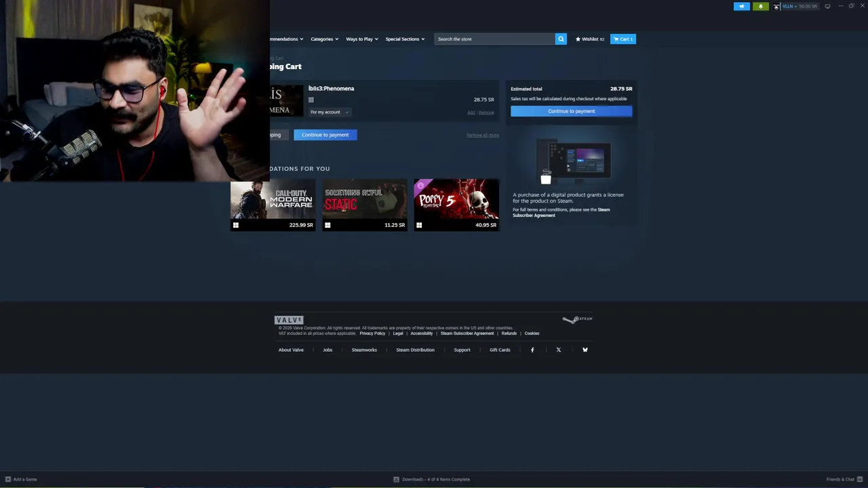The width and height of the screenshot is (868, 488).
Task: Open footer Steam Subscriber Agreement link
Action: (467, 333)
